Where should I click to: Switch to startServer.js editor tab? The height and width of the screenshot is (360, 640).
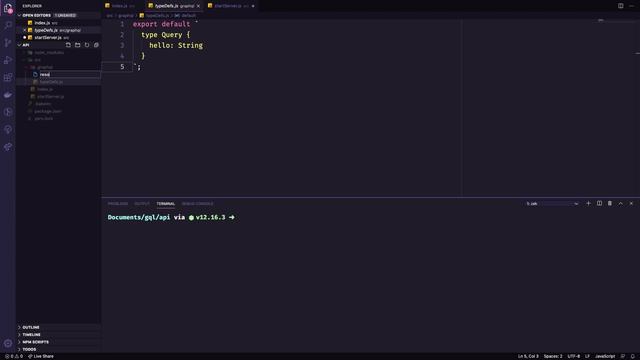[231, 6]
